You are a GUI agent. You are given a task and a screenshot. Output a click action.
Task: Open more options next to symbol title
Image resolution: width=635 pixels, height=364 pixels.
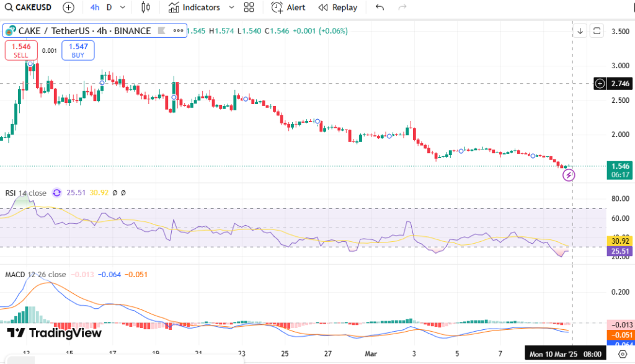coord(178,31)
